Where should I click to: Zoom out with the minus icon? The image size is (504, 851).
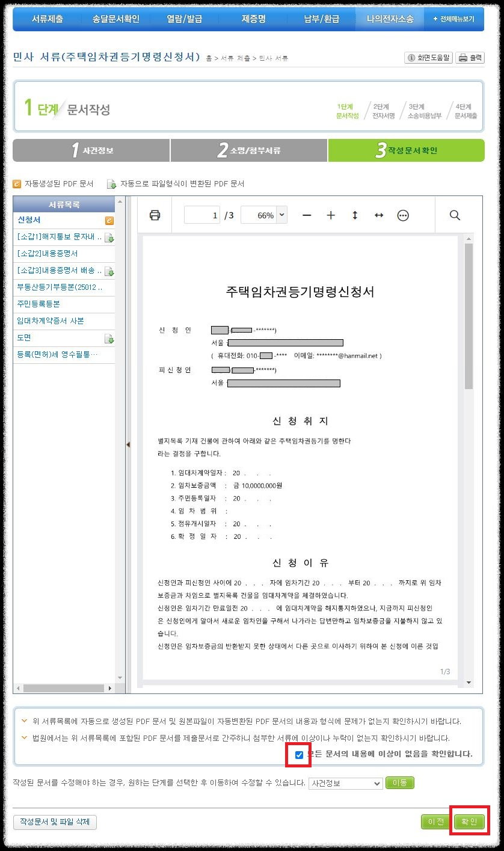pos(307,215)
